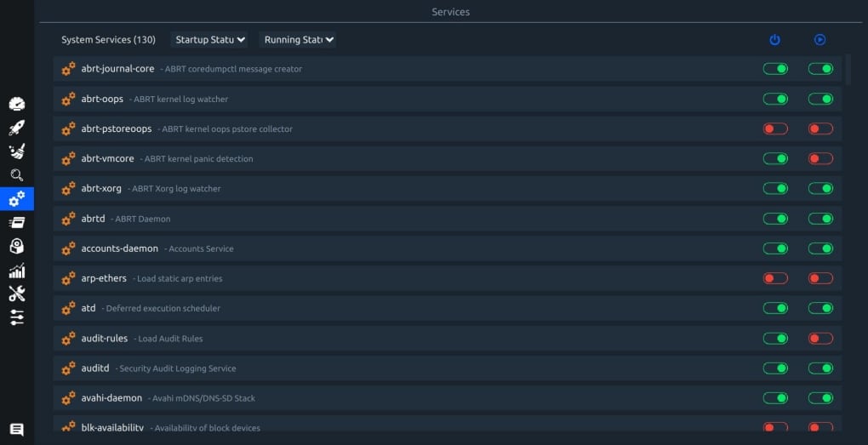Screen dimensions: 868x445
Task: Start abrt-vmcore using its running toggle
Action: (x=820, y=158)
